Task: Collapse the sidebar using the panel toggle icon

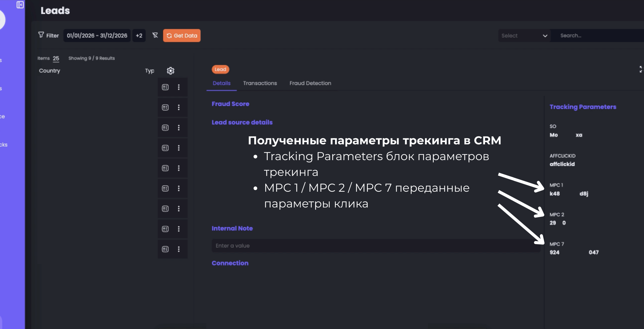Action: [20, 5]
